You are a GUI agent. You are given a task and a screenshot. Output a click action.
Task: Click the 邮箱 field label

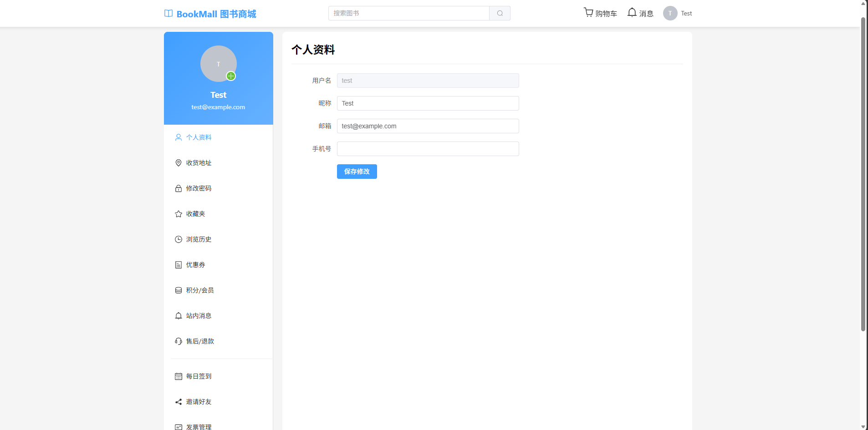pyautogui.click(x=325, y=126)
